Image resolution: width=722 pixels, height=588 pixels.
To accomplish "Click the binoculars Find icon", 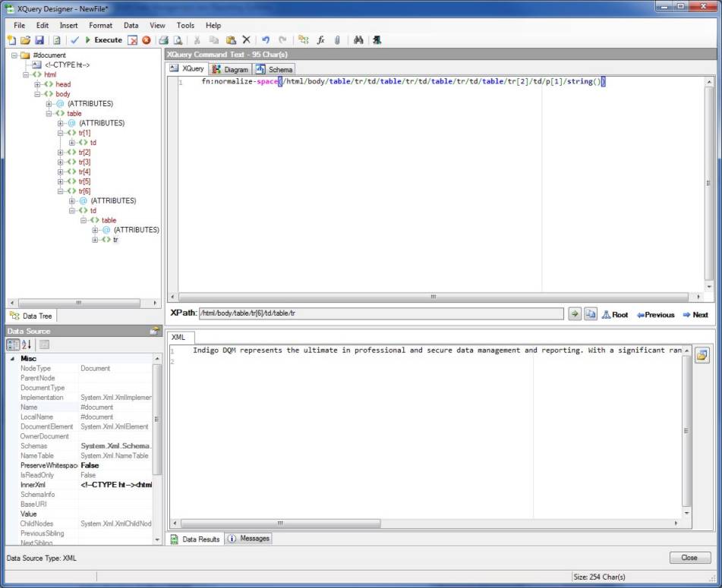I will (359, 40).
